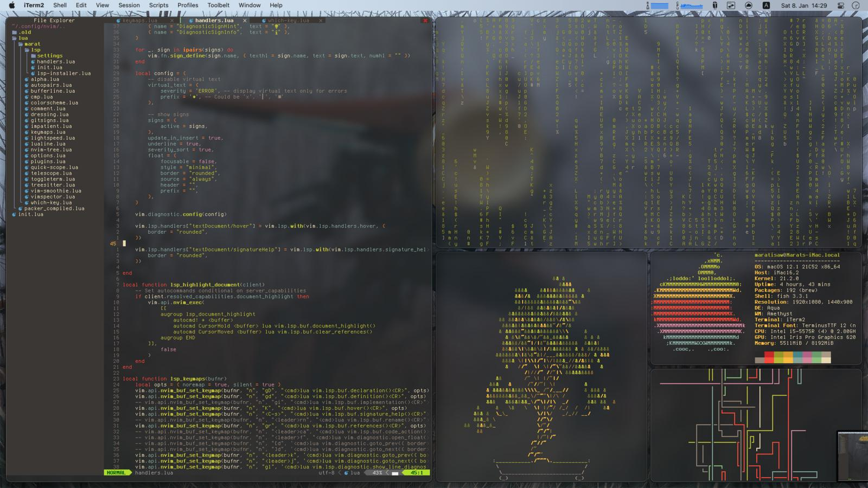This screenshot has width=868, height=488.
Task: Open the Profiles menu
Action: (x=188, y=5)
